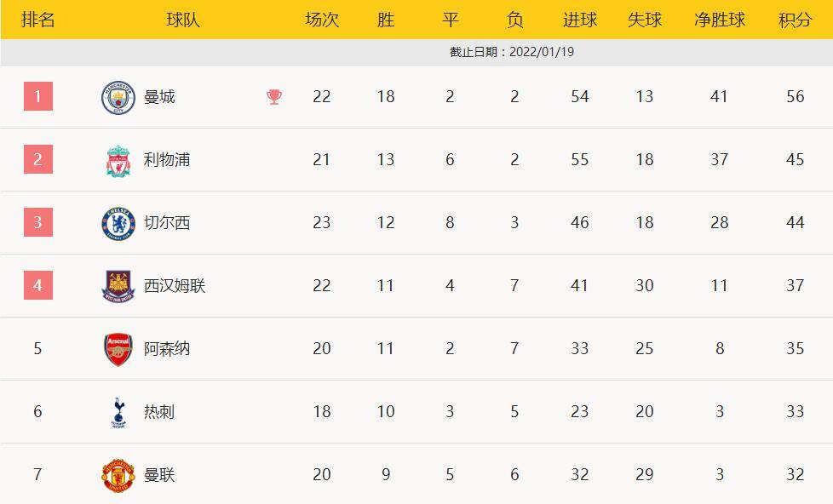This screenshot has width=833, height=504.
Task: Open the 阿森纳 team link
Action: point(167,349)
